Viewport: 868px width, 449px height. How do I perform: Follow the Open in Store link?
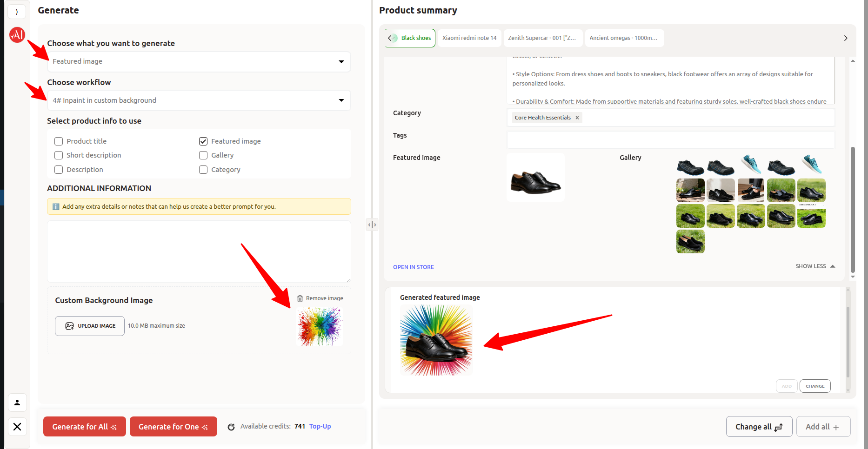coord(413,267)
